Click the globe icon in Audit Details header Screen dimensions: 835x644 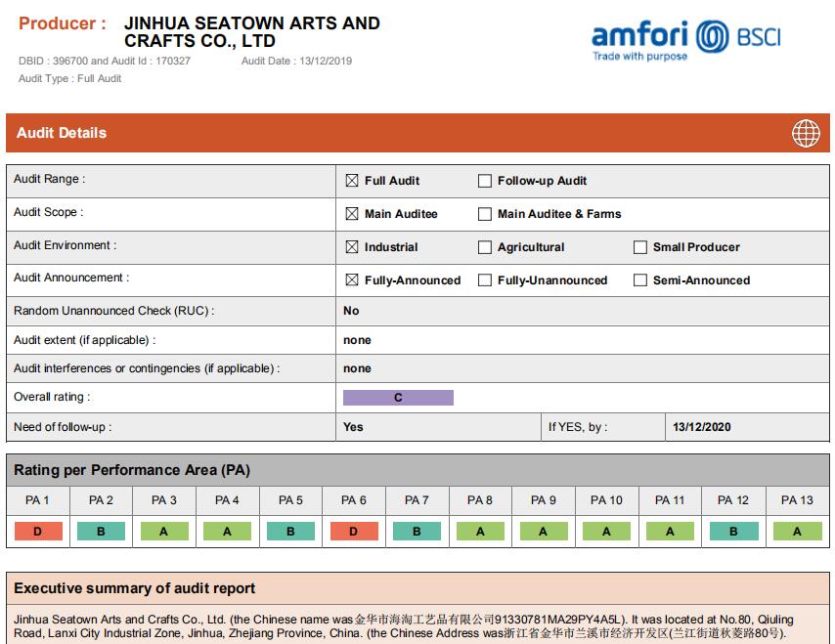pos(806,133)
